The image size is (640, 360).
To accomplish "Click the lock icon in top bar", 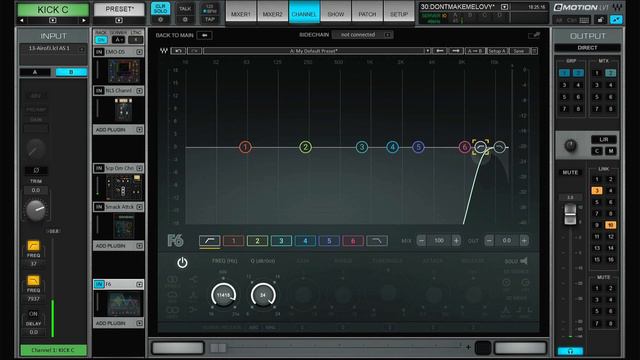I will (600, 20).
